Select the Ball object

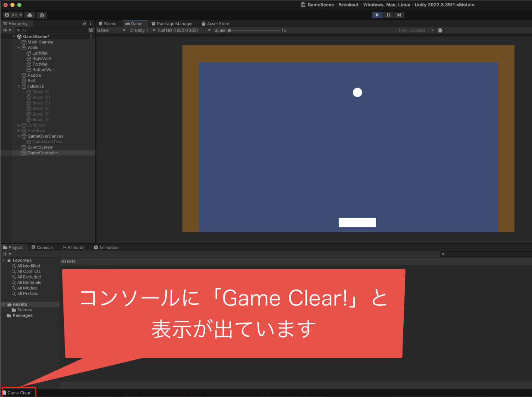pyautogui.click(x=28, y=81)
